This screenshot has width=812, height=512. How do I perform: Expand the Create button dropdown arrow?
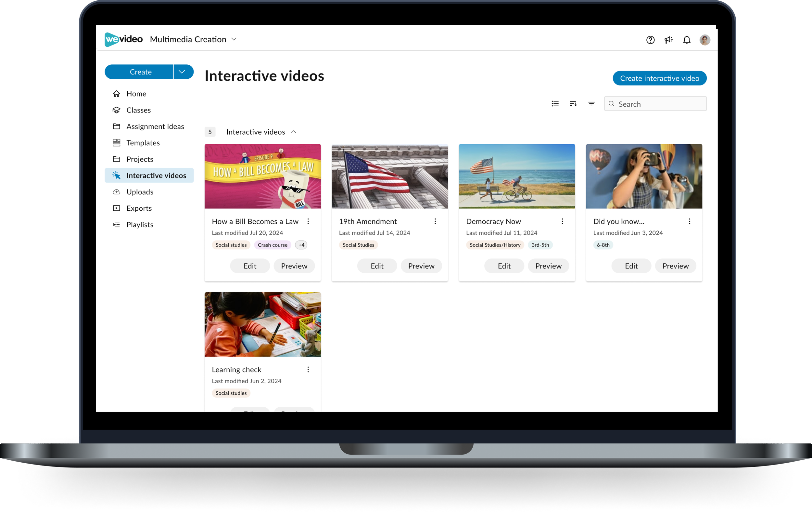tap(182, 72)
